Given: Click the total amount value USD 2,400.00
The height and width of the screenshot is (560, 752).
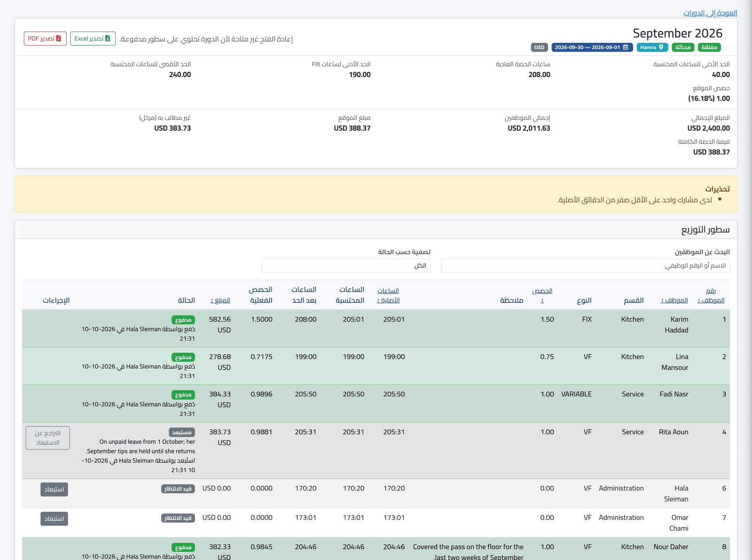Looking at the screenshot, I should tap(709, 128).
